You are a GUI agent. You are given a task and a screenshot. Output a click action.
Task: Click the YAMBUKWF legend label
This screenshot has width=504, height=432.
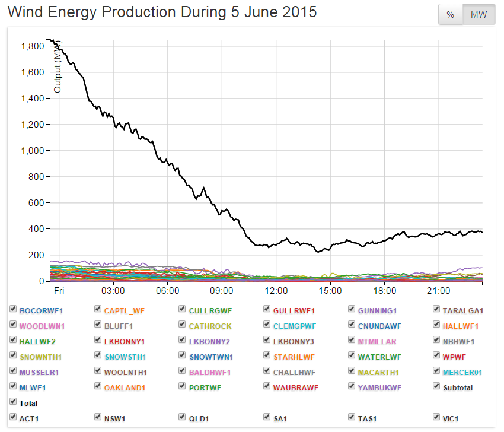tap(379, 388)
